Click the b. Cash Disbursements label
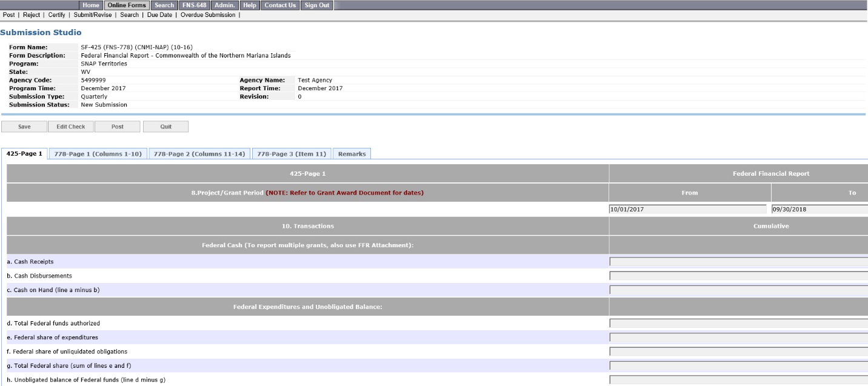Image resolution: width=868 pixels, height=386 pixels. point(39,276)
